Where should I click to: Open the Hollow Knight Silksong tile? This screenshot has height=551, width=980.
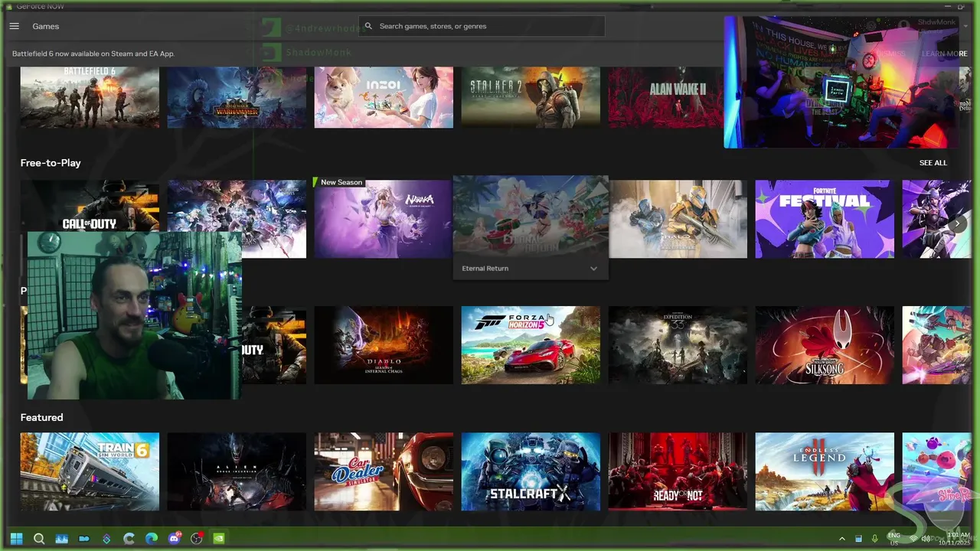tap(825, 345)
